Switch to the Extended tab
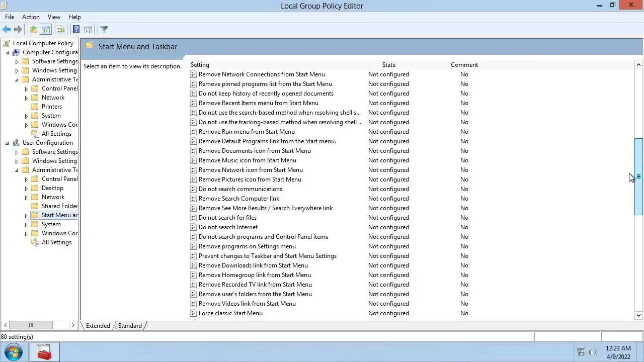The width and height of the screenshot is (644, 362). (x=98, y=326)
